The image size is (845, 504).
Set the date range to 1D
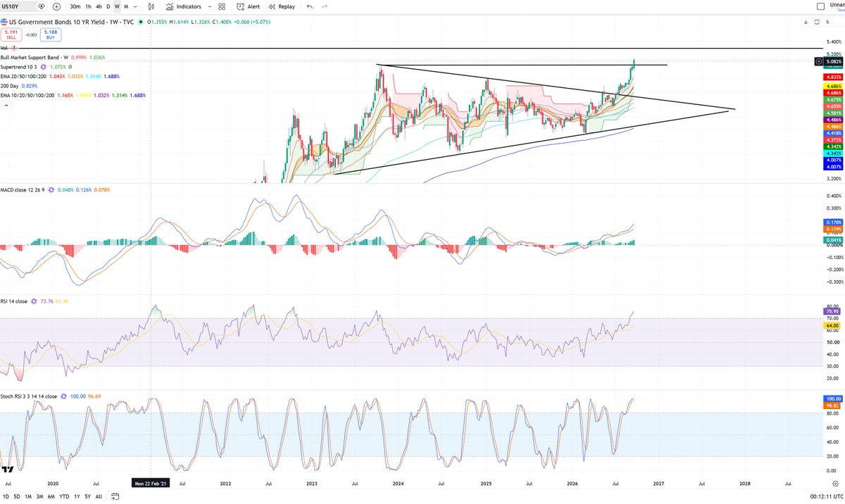tap(6, 496)
